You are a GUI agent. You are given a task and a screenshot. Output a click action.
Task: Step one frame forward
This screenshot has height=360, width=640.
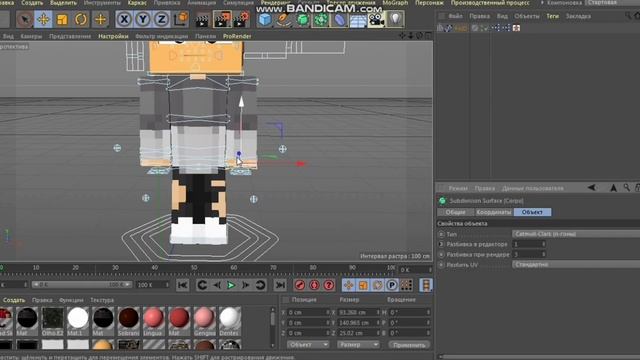[x=246, y=285]
